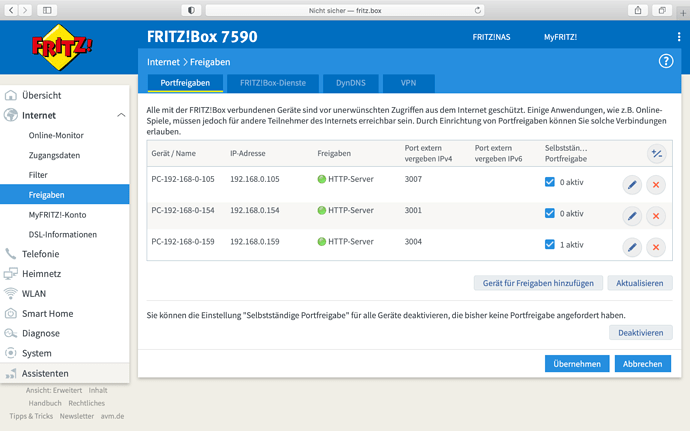Image resolution: width=690 pixels, height=431 pixels.
Task: Open a new Safari tab with plus
Action: (683, 13)
